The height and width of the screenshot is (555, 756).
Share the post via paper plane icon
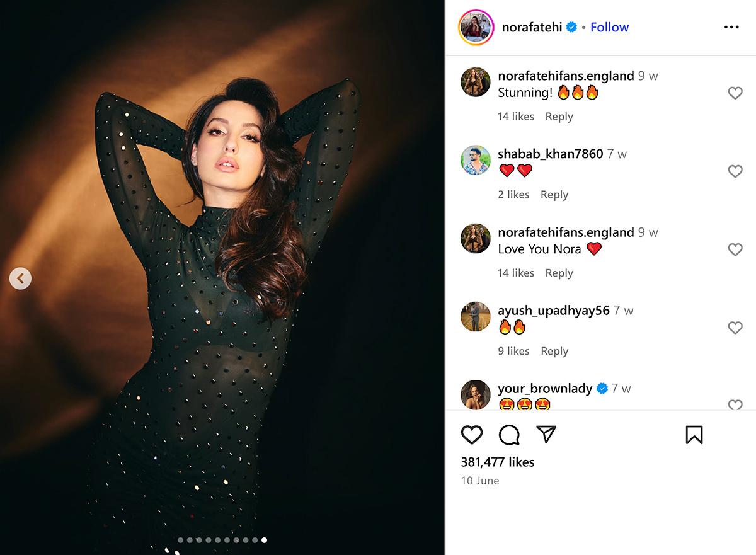click(546, 434)
